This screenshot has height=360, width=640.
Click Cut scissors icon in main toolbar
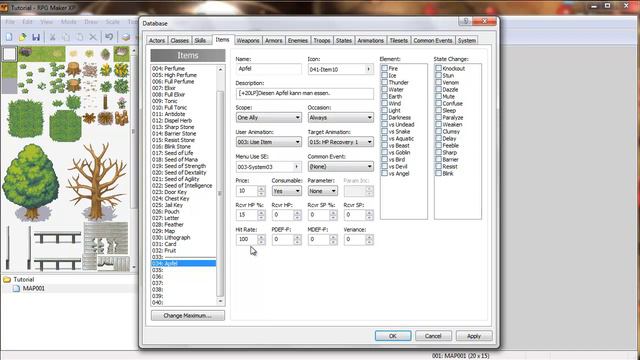click(52, 37)
